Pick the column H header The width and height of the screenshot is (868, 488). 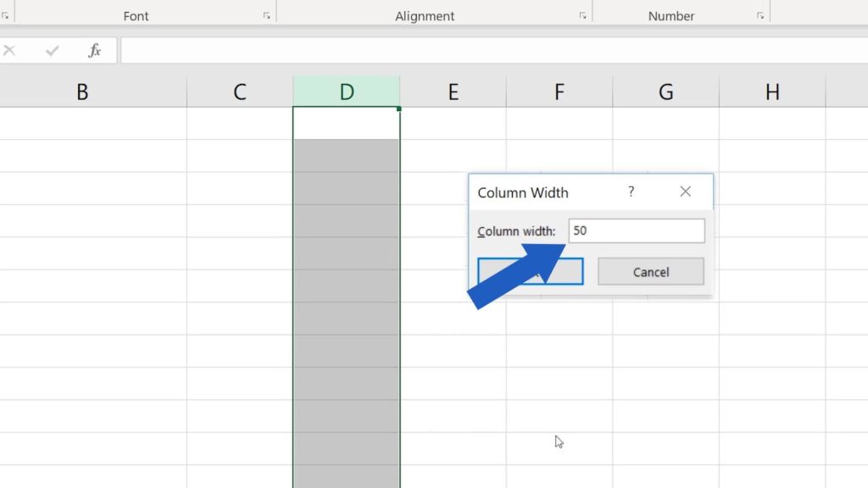(x=772, y=92)
